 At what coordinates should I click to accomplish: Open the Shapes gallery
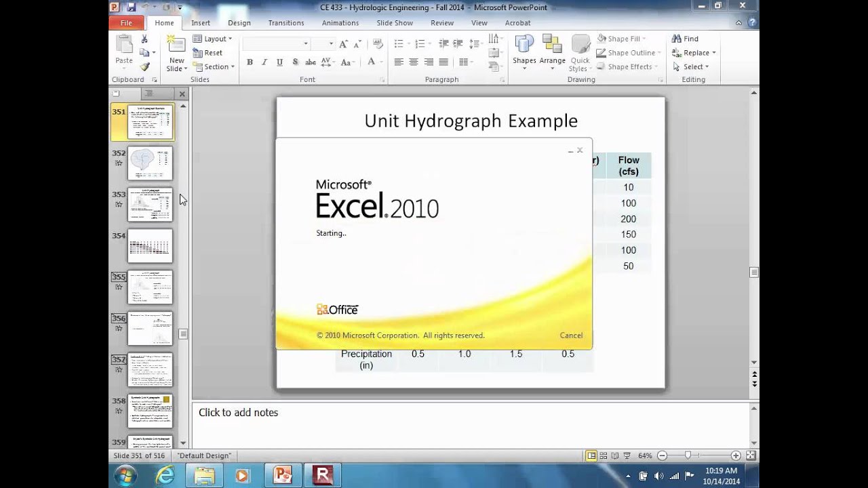point(524,52)
